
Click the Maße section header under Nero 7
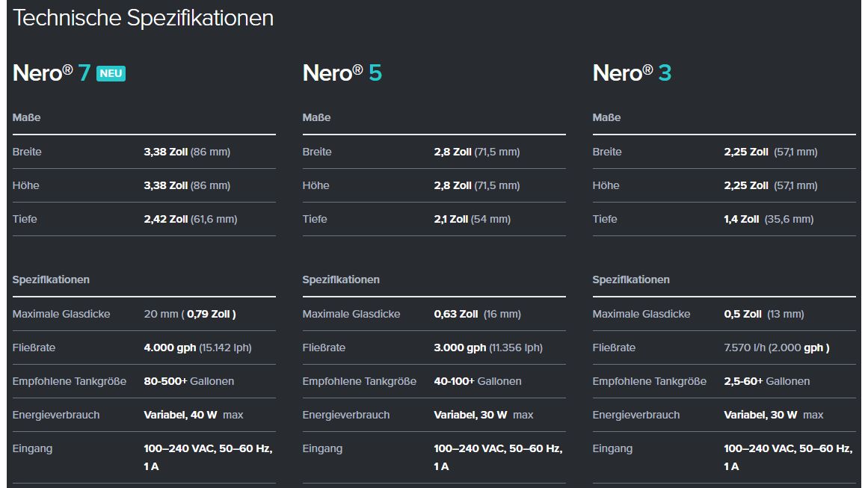(25, 117)
